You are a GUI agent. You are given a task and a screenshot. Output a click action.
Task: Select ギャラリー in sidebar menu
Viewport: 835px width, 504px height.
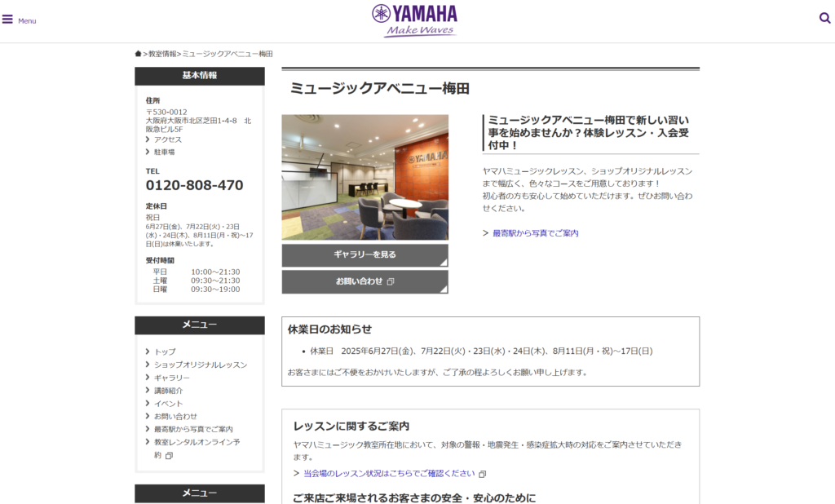tap(171, 378)
